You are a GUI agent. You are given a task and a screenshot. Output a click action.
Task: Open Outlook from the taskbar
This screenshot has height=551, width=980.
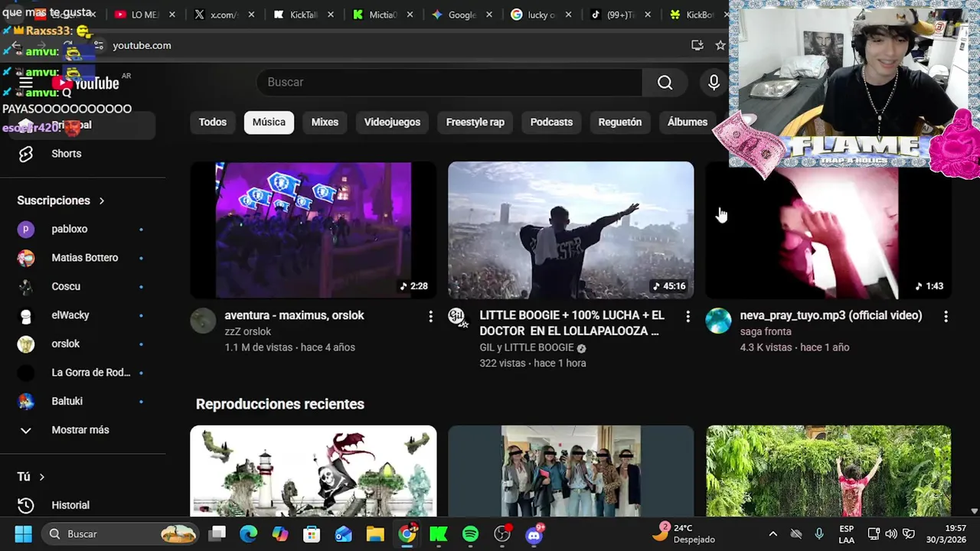[x=344, y=534]
